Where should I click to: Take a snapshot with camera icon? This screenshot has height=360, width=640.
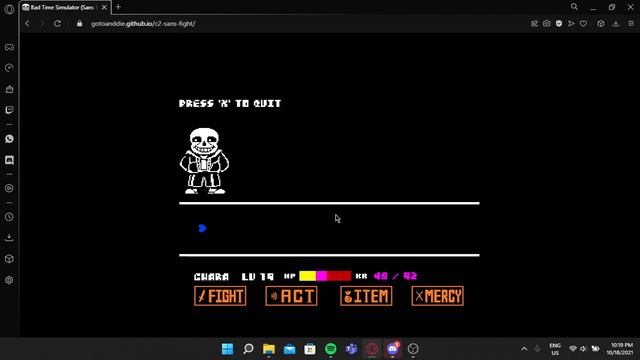(547, 24)
